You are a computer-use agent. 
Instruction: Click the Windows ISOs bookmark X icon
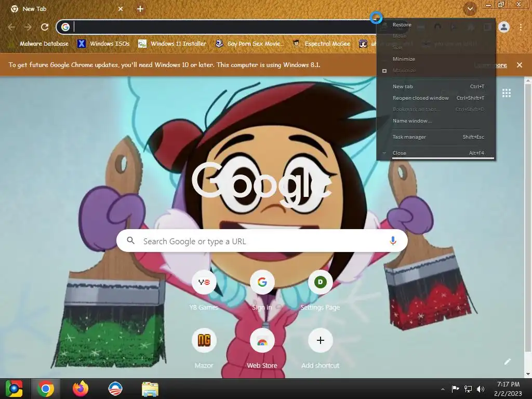coord(82,44)
